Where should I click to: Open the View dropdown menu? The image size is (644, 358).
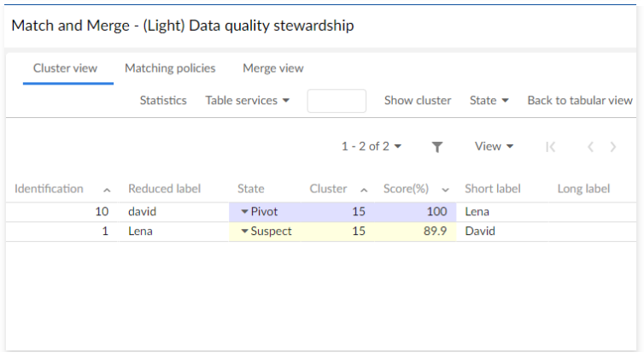pyautogui.click(x=495, y=147)
